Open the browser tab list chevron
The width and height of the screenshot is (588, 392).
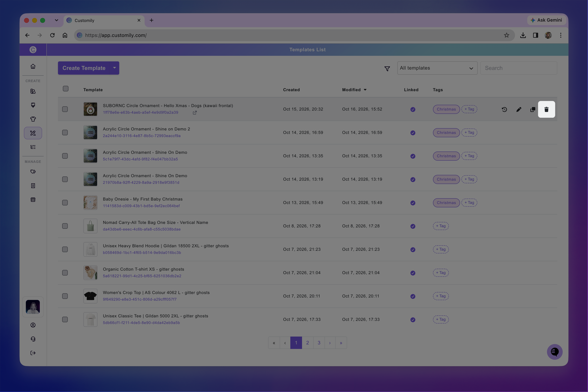click(x=56, y=20)
